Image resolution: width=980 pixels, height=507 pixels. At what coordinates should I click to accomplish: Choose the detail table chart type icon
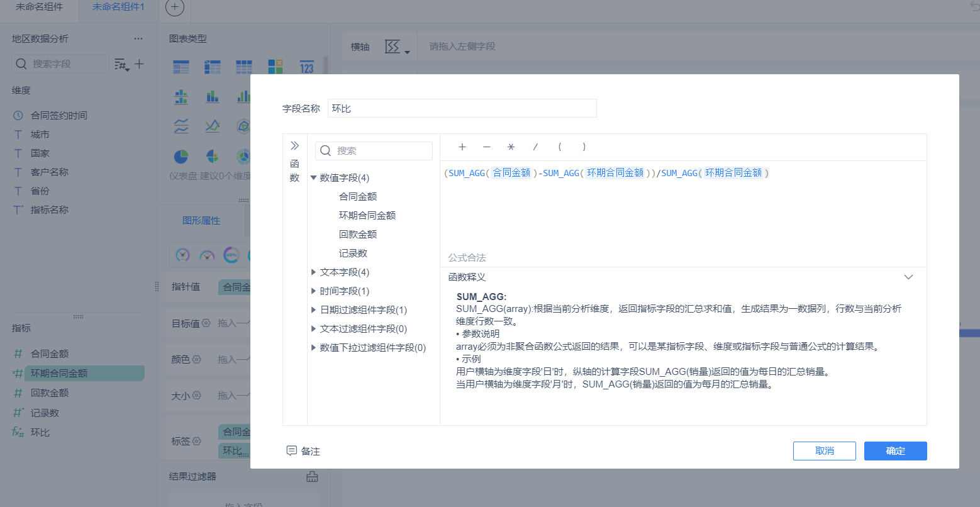click(244, 67)
